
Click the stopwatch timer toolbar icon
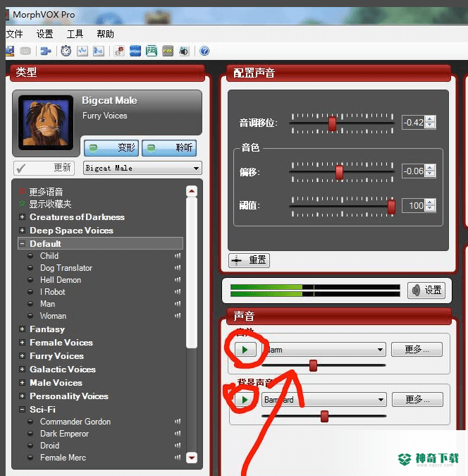[x=66, y=51]
